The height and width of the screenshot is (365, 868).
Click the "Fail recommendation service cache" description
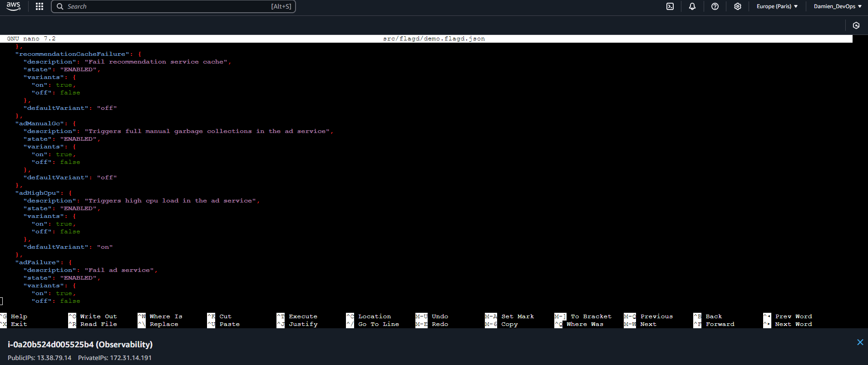click(156, 62)
